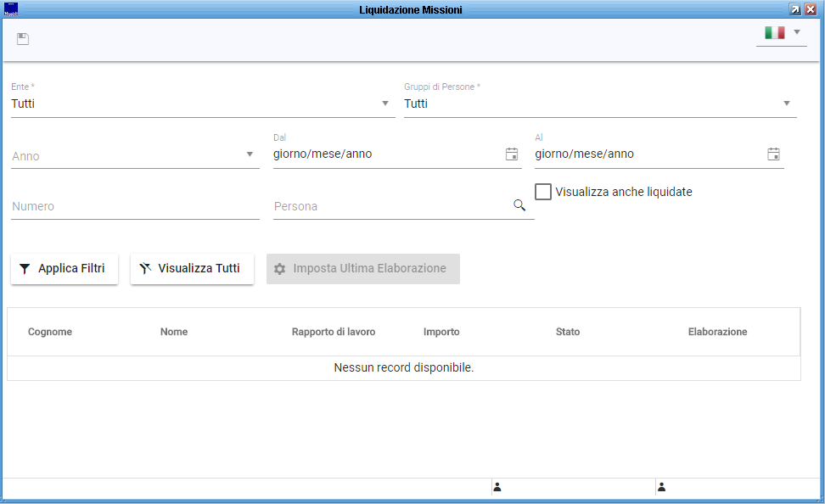
Task: Click the Persona search magnifier icon
Action: 519,205
